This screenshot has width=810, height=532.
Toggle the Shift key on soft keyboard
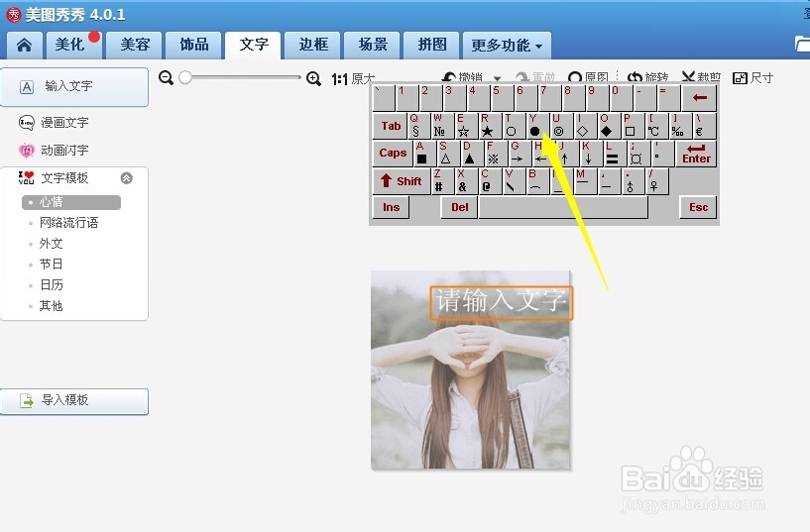402,181
